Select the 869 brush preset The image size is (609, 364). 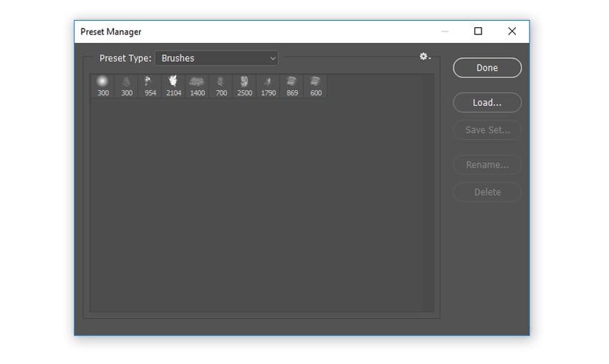pyautogui.click(x=292, y=86)
